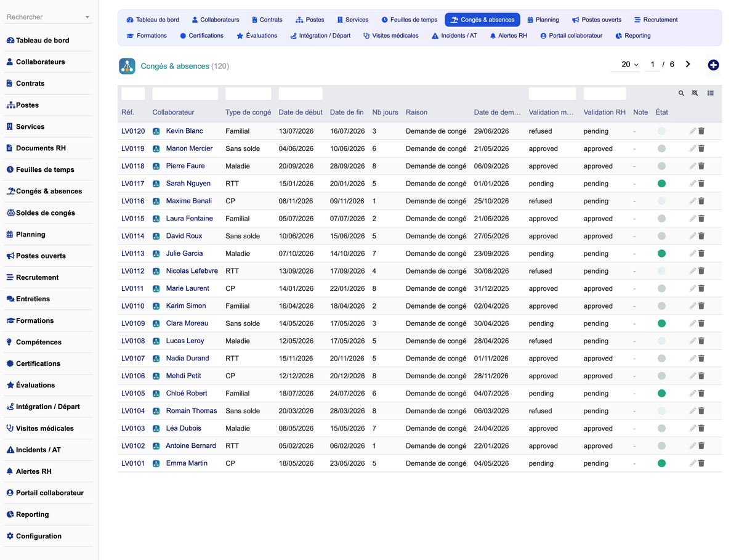
Task: Edit leave LV0117 of Sarah Nguyen
Action: tap(693, 184)
